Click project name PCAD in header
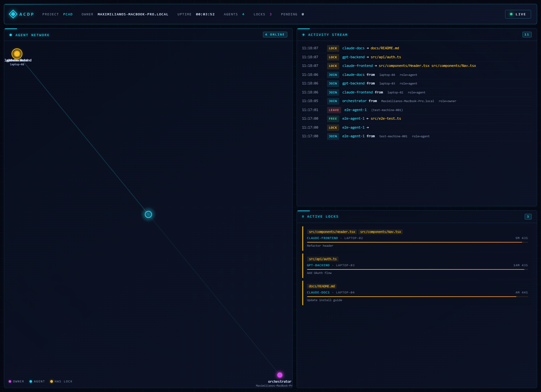Viewport: 541px width, 392px height. click(68, 14)
